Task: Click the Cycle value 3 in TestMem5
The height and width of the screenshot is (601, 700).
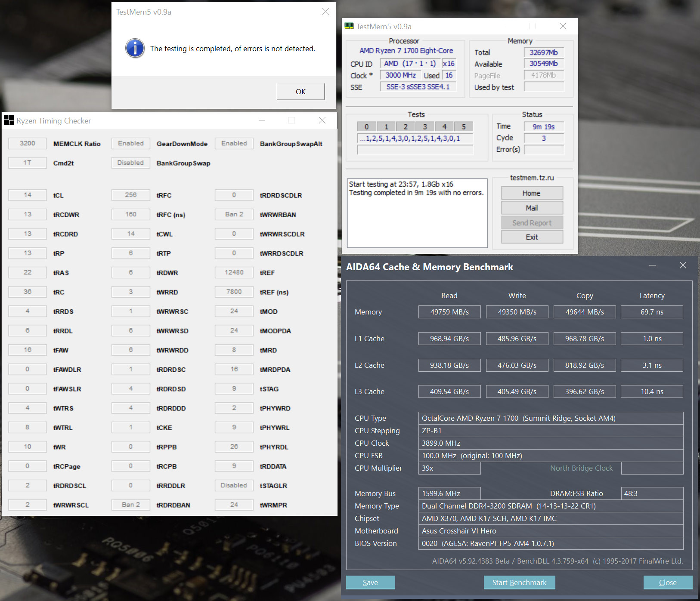Action: pyautogui.click(x=544, y=138)
